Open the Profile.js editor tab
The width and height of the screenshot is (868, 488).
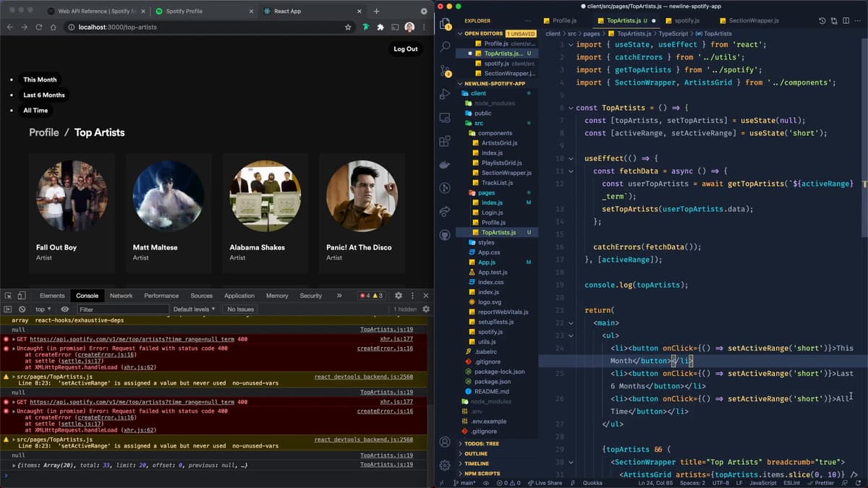564,21
